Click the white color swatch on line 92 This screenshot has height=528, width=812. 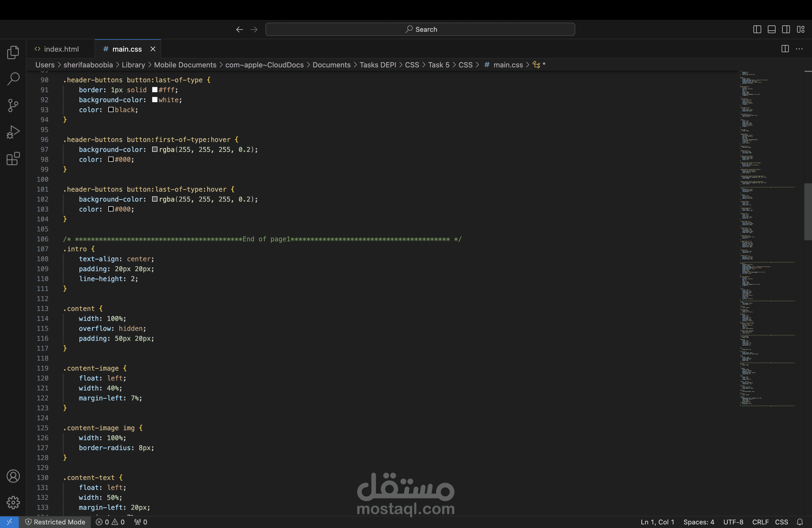[155, 100]
